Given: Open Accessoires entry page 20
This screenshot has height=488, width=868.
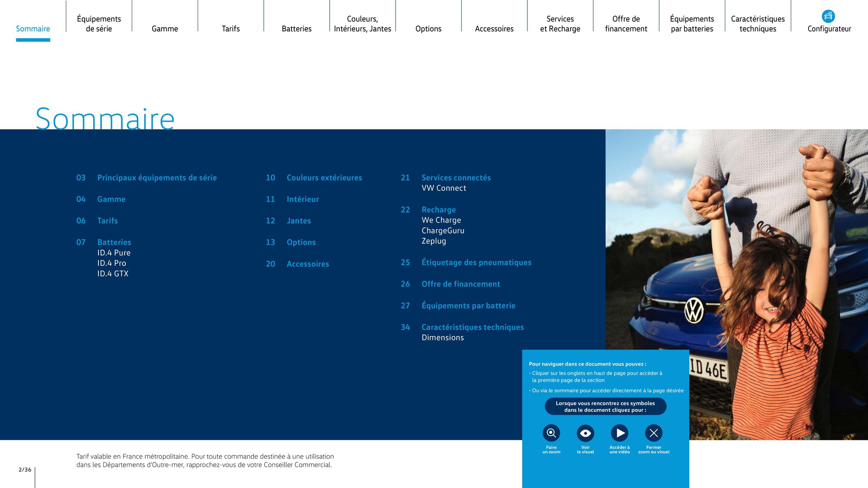Looking at the screenshot, I should tap(308, 264).
